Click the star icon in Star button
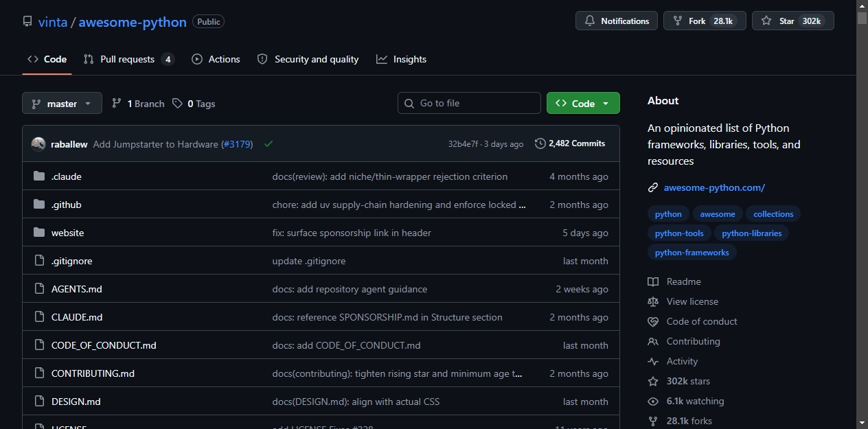The image size is (868, 429). pos(766,21)
